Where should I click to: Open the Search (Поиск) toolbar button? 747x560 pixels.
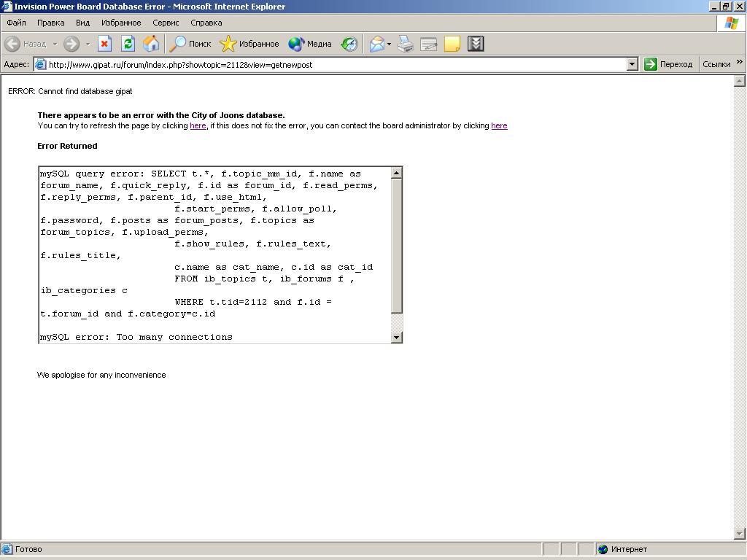click(x=190, y=44)
